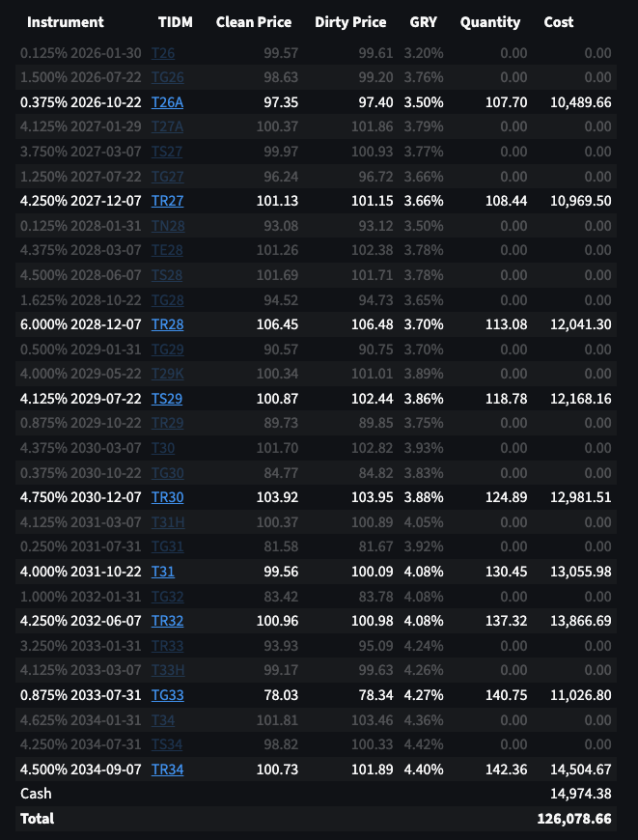This screenshot has height=840, width=638.
Task: Select the Clean Price column header
Action: (254, 22)
